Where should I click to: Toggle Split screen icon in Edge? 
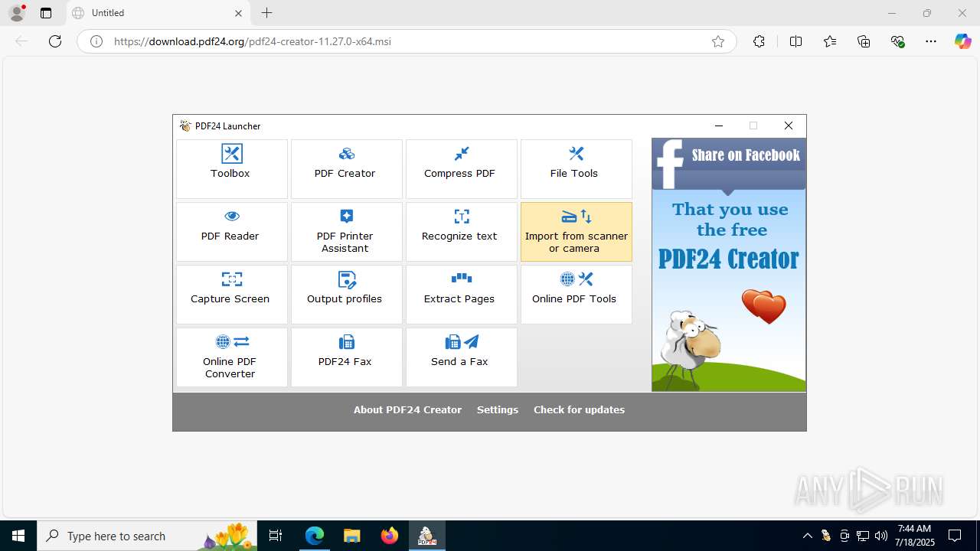pos(795,41)
